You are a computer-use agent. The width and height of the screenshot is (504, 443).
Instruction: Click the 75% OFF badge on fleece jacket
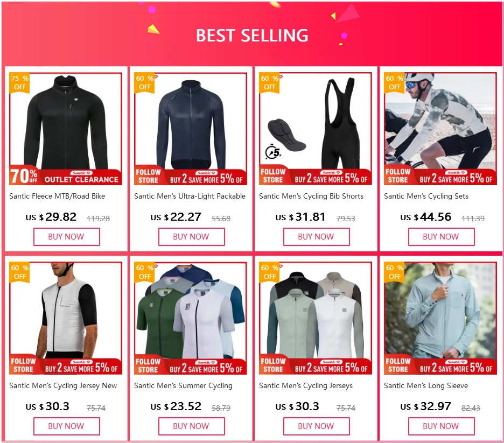(19, 83)
